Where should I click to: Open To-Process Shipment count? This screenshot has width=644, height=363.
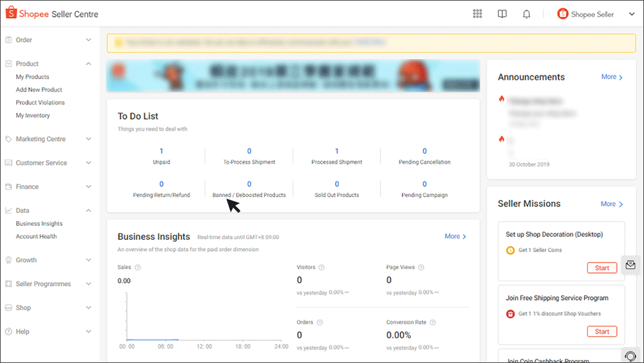coord(249,152)
